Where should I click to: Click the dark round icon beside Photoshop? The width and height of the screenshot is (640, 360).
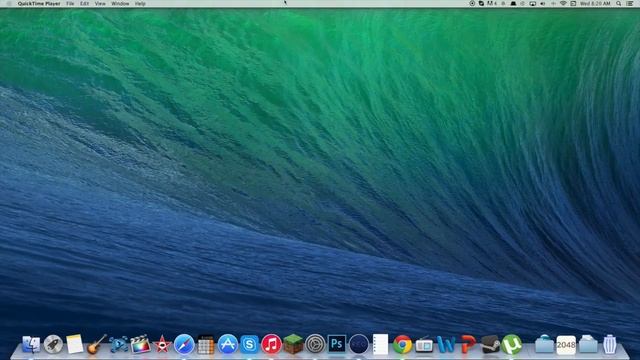[359, 344]
